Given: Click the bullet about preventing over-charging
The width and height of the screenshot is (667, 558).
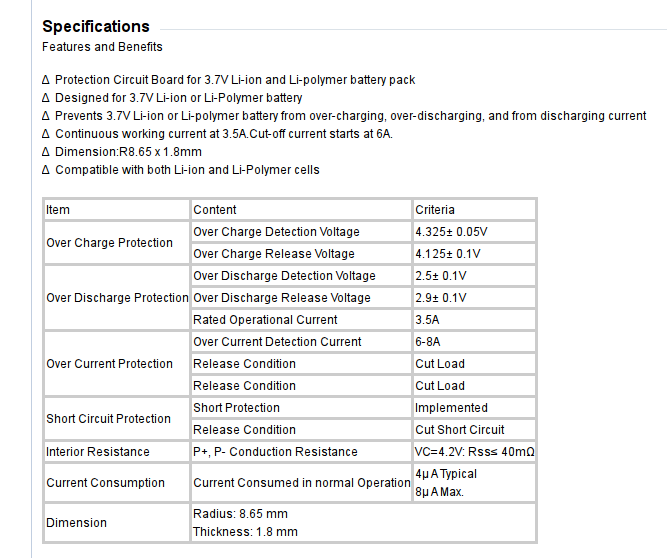Looking at the screenshot, I should [x=344, y=116].
